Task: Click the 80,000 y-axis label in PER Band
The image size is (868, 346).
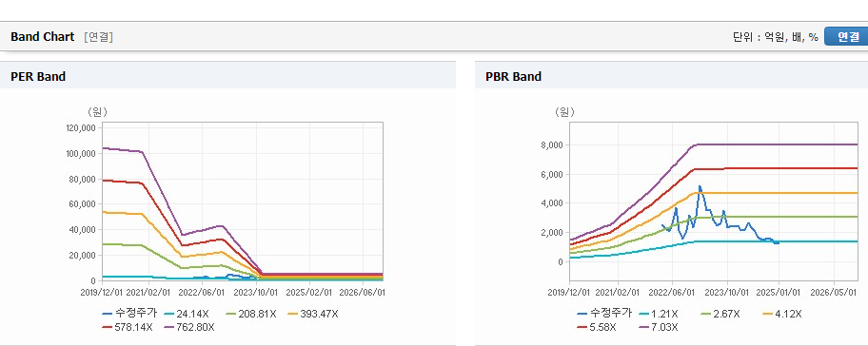Action: pos(83,179)
